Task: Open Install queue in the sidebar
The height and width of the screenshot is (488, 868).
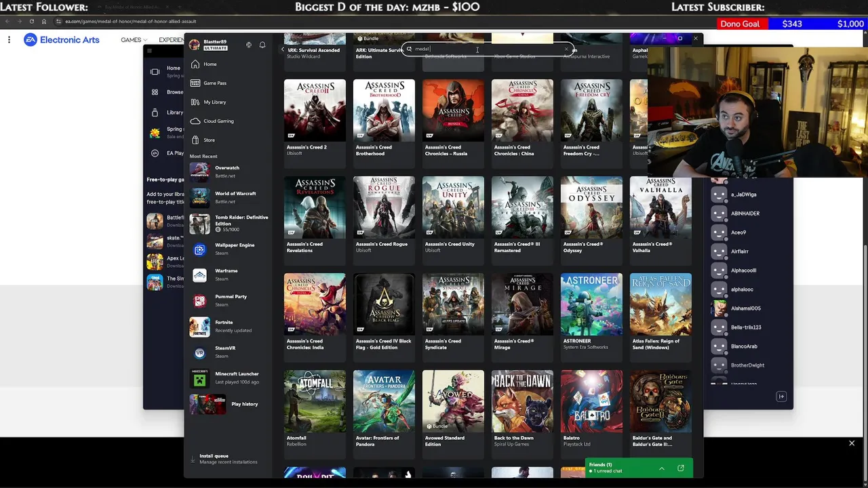Action: [224, 459]
